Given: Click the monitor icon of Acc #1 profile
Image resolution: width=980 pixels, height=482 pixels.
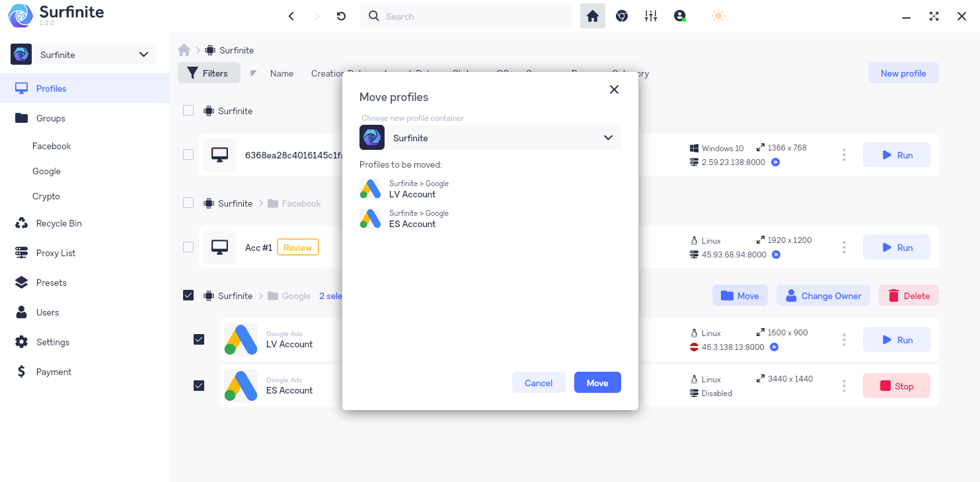Looking at the screenshot, I should pos(219,247).
